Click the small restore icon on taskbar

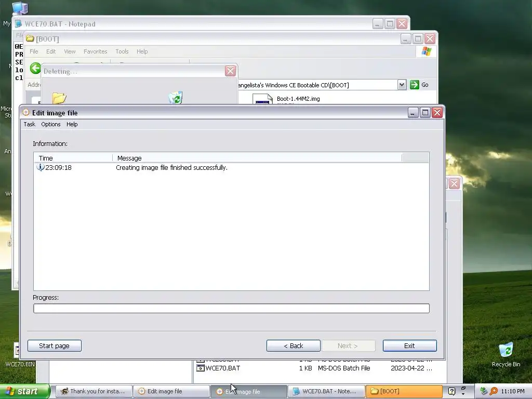[463, 389]
